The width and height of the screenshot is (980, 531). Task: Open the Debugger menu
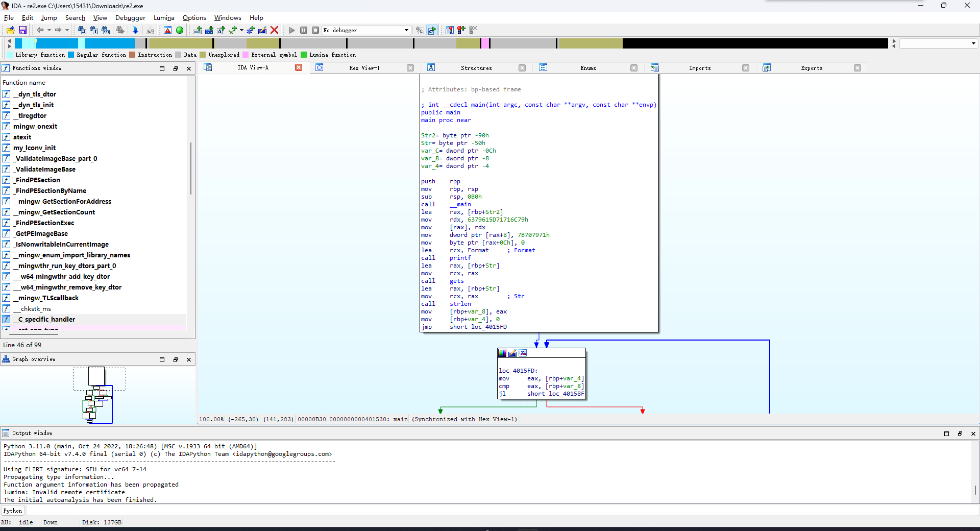[130, 18]
